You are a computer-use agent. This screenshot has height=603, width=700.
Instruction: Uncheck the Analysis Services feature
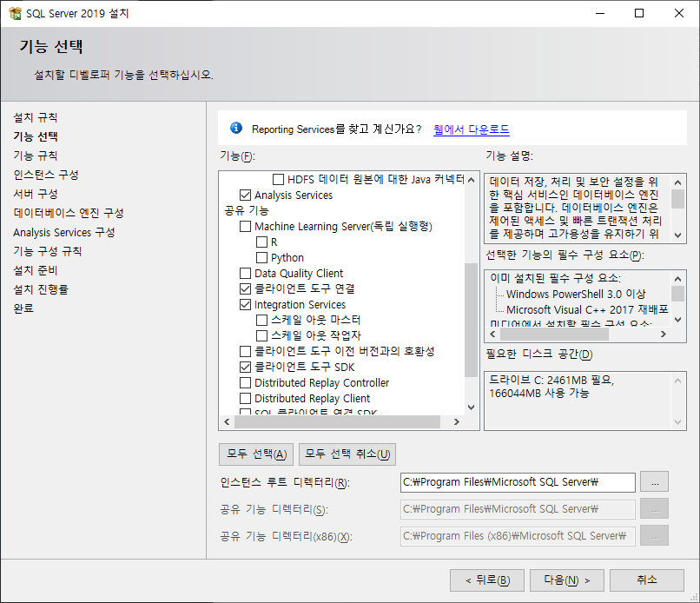point(245,195)
